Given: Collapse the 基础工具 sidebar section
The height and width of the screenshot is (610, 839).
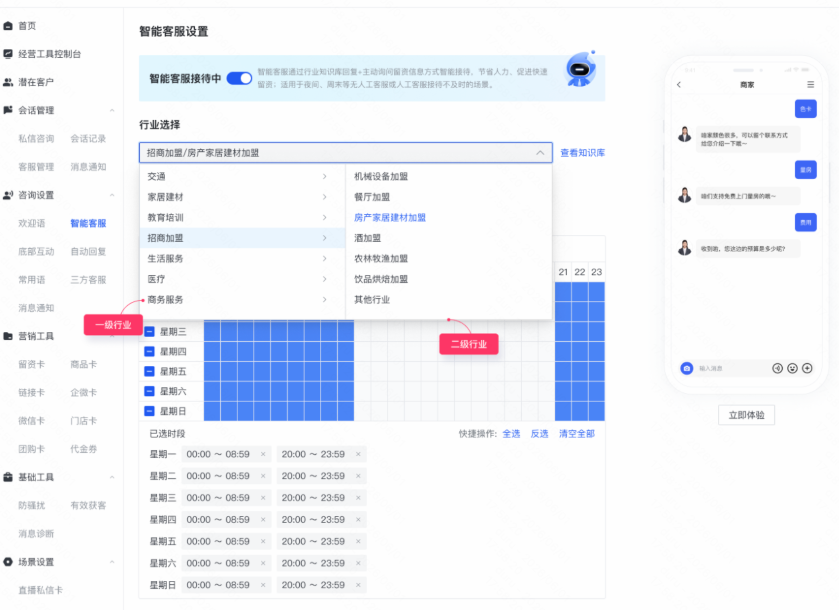Looking at the screenshot, I should pyautogui.click(x=112, y=477).
